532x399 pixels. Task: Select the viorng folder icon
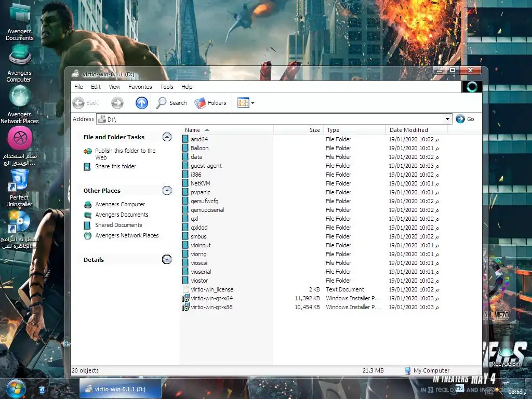point(185,254)
